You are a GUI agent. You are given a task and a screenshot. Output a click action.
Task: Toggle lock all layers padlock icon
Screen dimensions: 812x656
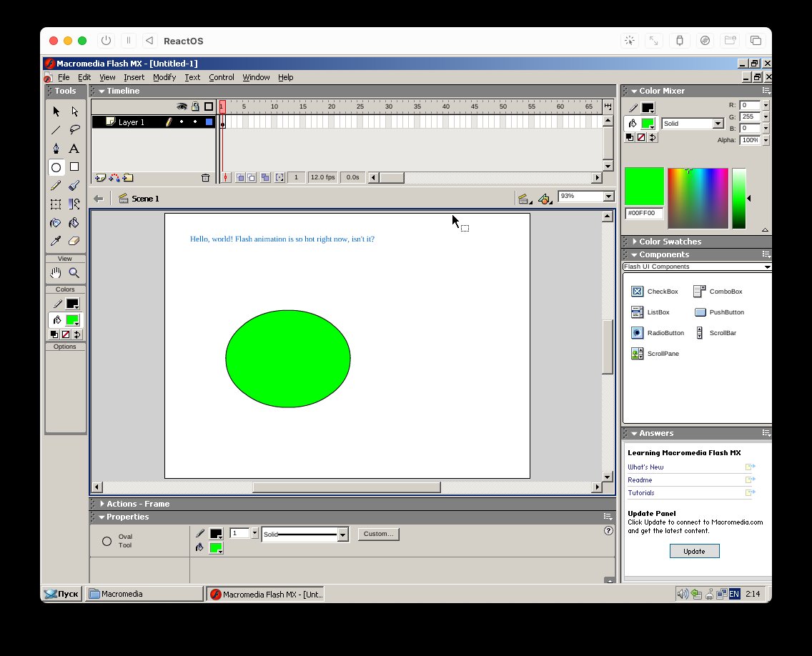pyautogui.click(x=195, y=106)
